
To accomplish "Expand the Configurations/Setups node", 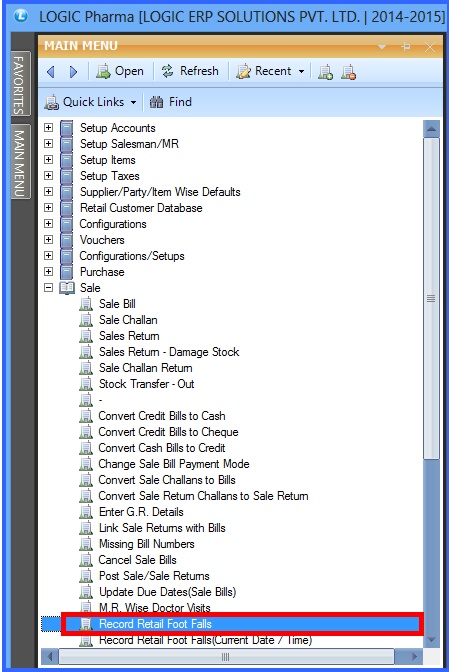I will pyautogui.click(x=48, y=256).
